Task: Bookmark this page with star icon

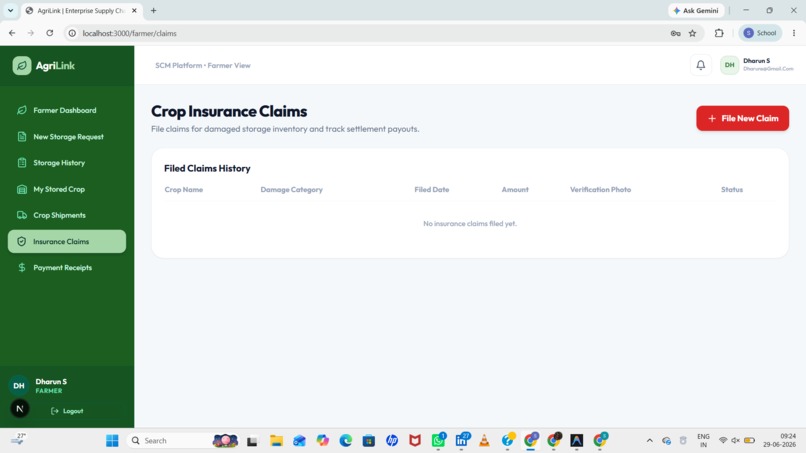Action: (692, 33)
